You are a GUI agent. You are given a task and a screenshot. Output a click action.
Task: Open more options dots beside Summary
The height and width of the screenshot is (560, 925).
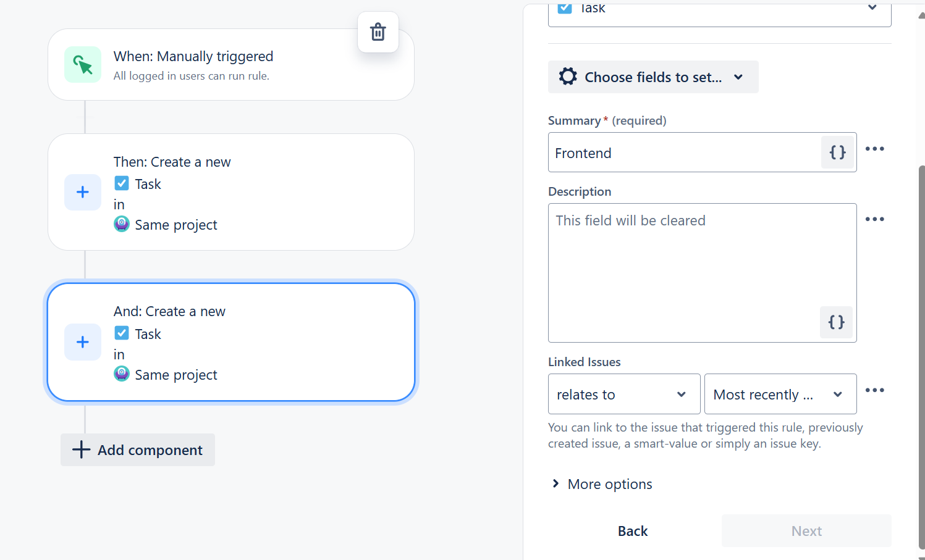[x=874, y=149]
